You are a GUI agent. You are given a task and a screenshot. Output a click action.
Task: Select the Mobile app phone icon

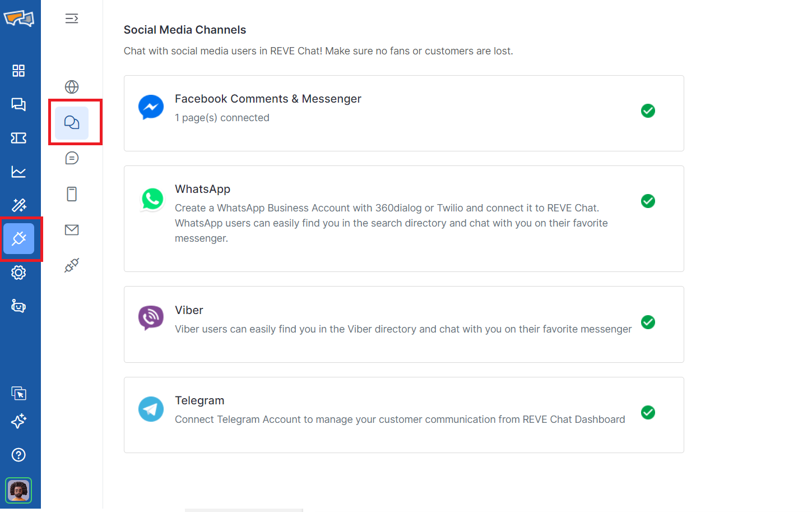click(x=72, y=194)
